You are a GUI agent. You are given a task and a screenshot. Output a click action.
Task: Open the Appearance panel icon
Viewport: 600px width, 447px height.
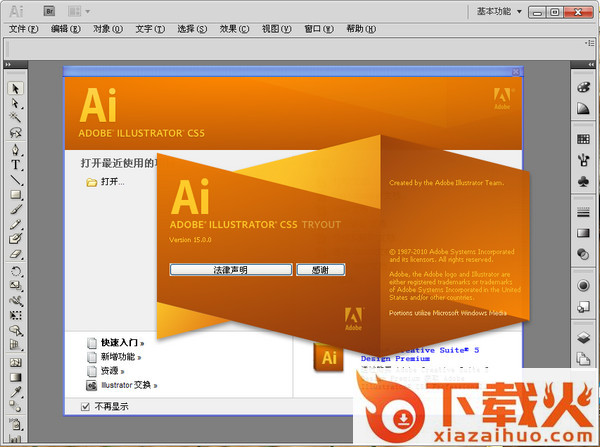[583, 285]
